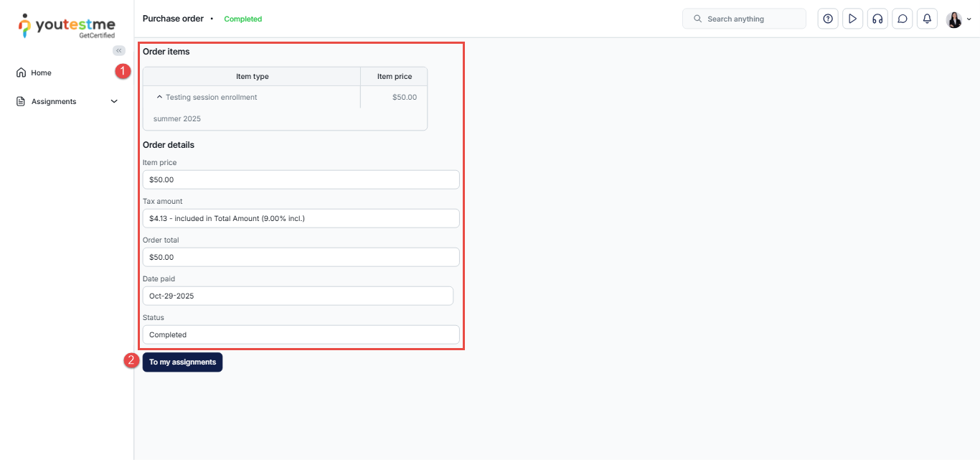
Task: Open the profile dropdown arrow
Action: click(969, 19)
